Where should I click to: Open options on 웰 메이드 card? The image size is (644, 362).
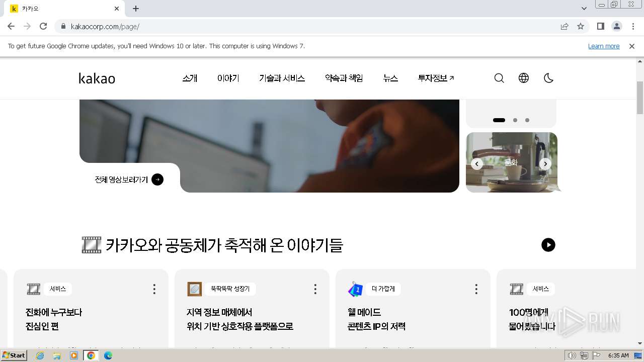coord(476,289)
